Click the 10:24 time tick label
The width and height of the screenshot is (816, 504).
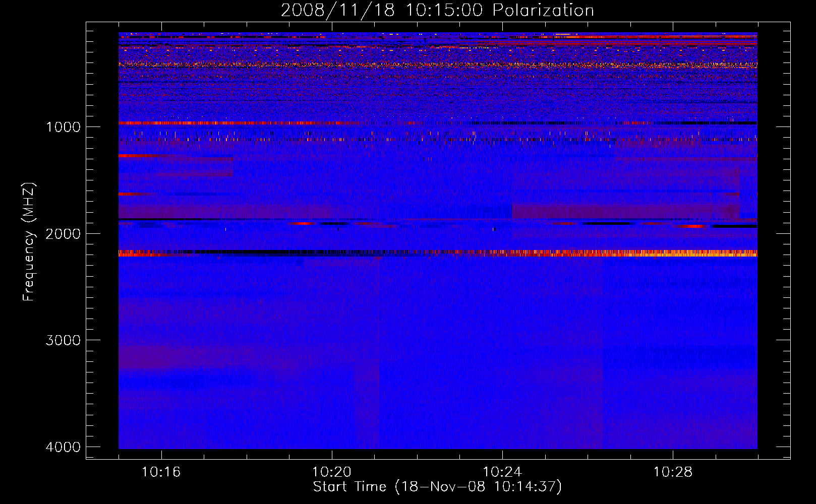tap(502, 472)
